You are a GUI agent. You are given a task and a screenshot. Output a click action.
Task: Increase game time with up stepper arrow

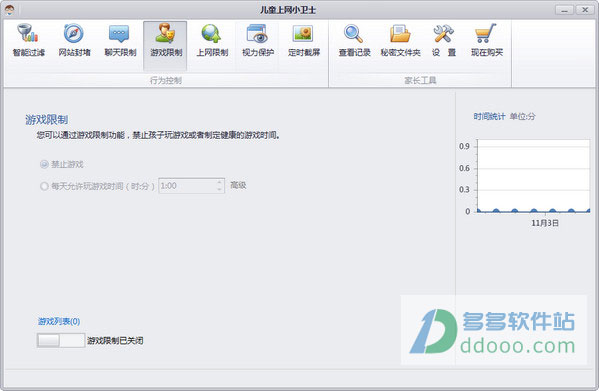tap(220, 182)
